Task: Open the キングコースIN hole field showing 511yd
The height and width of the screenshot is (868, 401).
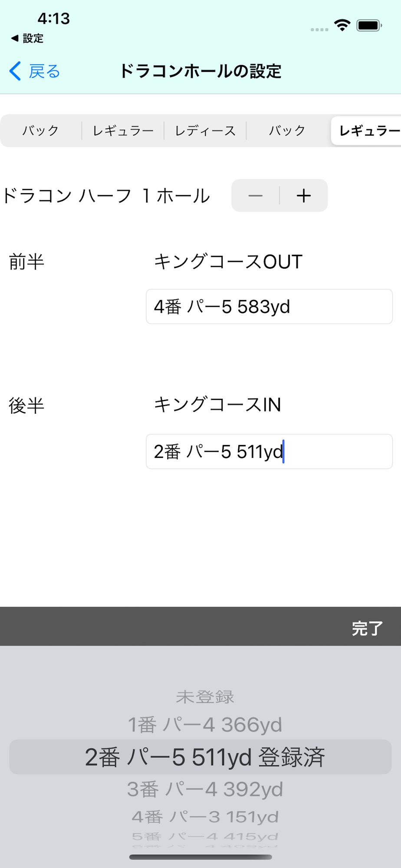Action: tap(269, 451)
